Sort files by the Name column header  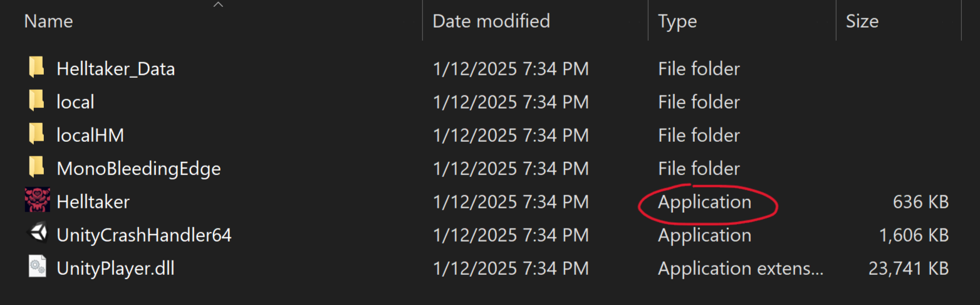(48, 21)
